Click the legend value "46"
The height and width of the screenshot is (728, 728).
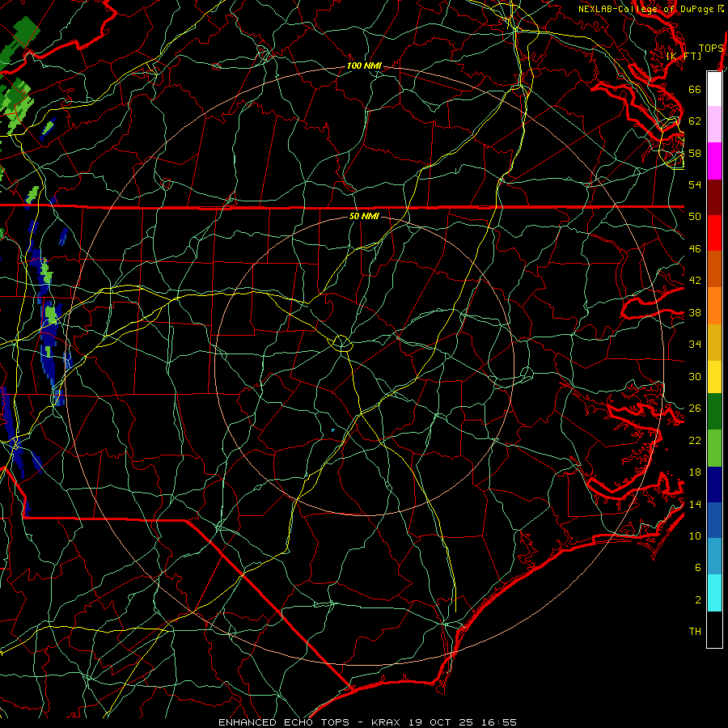click(x=695, y=249)
